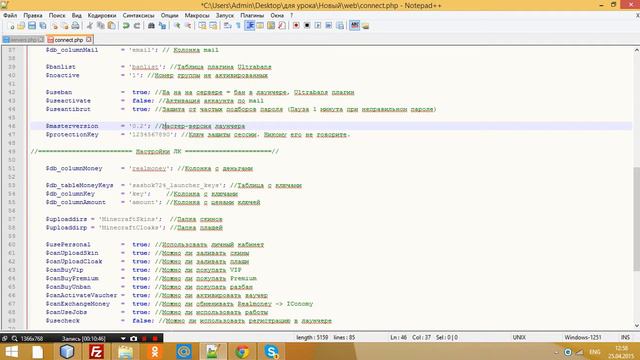640x360 pixels.
Task: Click the Print toolbar icon
Action: tap(75, 26)
